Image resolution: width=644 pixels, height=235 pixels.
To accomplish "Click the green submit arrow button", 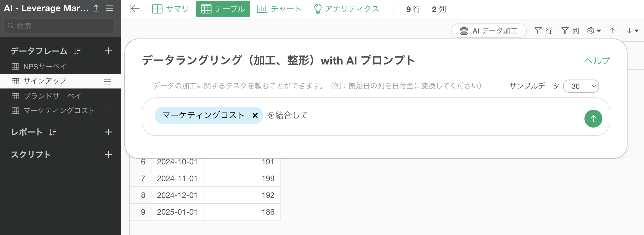I will (593, 119).
